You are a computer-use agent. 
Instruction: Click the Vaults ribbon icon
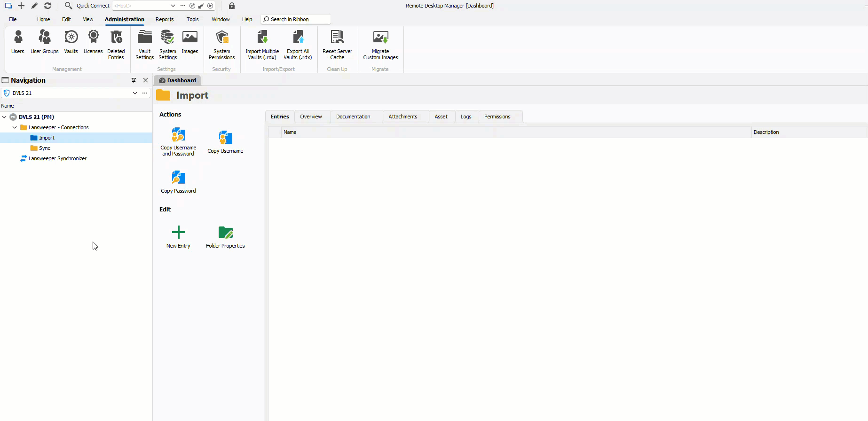pyautogui.click(x=71, y=42)
